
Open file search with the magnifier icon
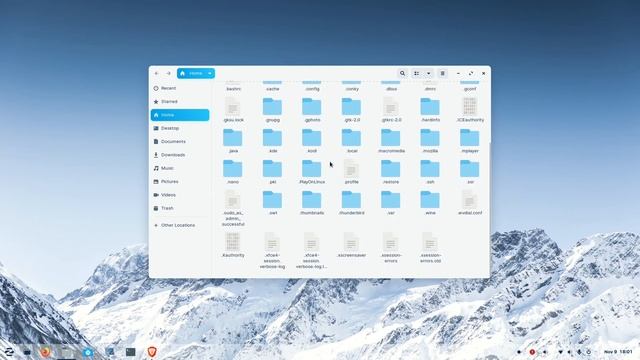(x=402, y=73)
